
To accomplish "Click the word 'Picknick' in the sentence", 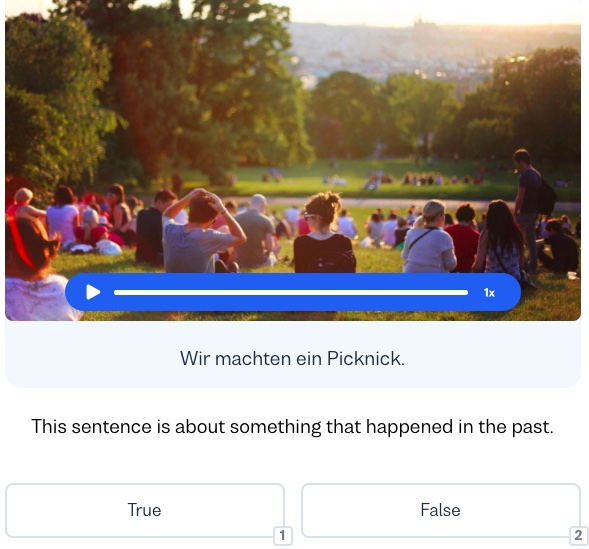I will (x=363, y=358).
